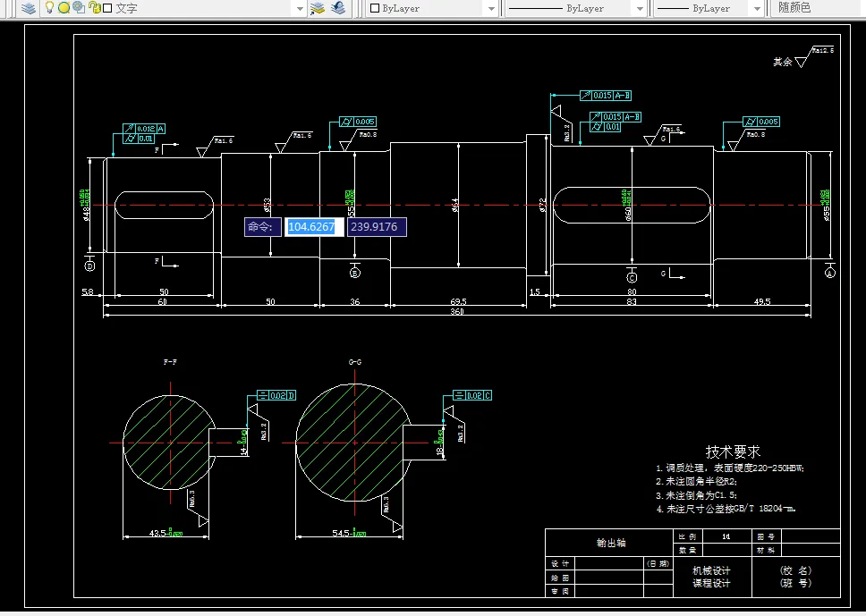Select datum circle B
This screenshot has width=866, height=616.
click(x=355, y=273)
